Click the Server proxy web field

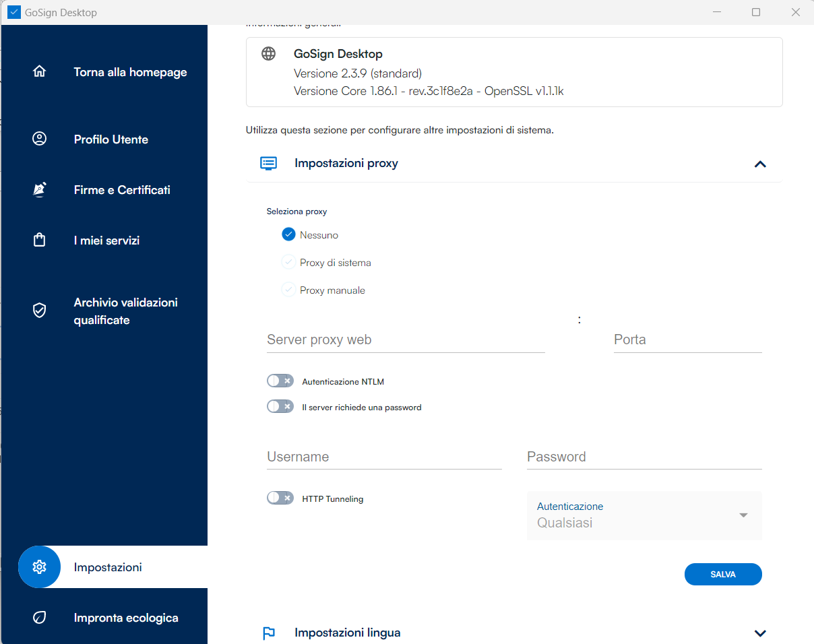(x=406, y=340)
